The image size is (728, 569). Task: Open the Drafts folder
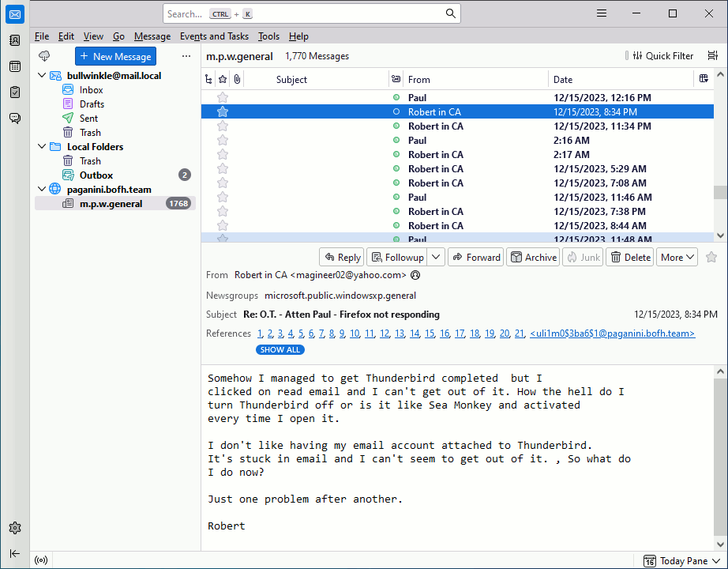[x=115, y=104]
